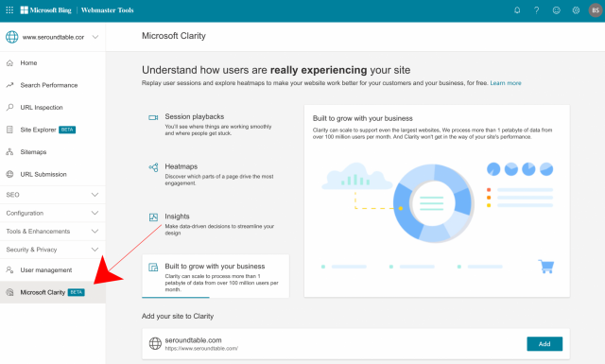
Task: Open the BS account avatar
Action: 596,10
